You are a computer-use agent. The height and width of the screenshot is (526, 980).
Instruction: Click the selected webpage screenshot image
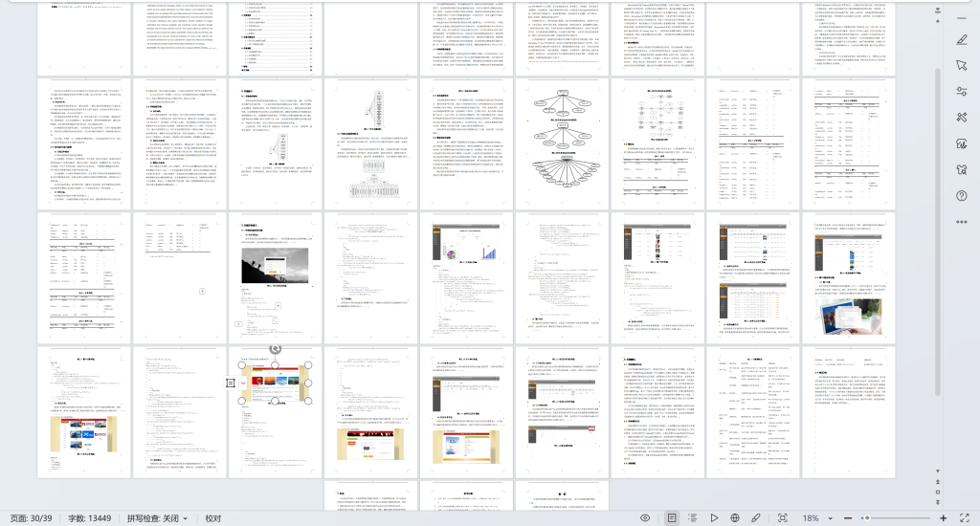[275, 383]
